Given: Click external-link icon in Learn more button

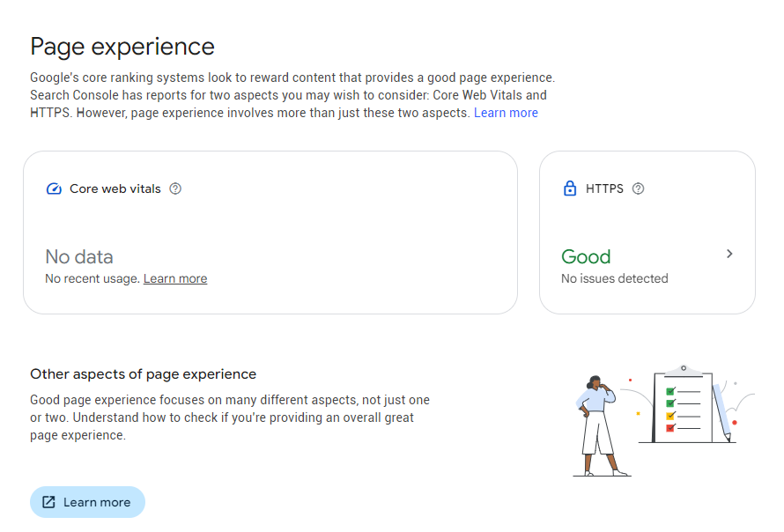Looking at the screenshot, I should tap(49, 502).
